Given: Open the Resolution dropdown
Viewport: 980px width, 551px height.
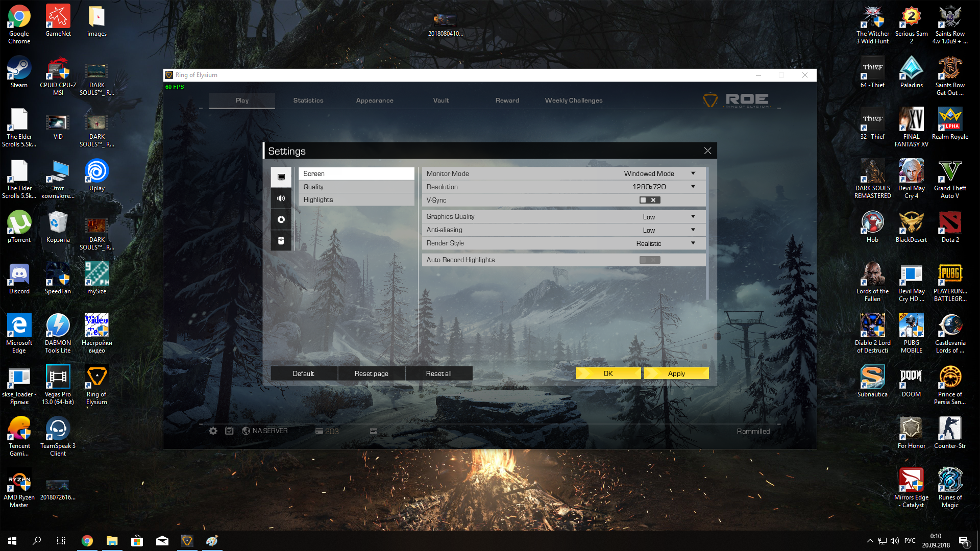Looking at the screenshot, I should (x=693, y=187).
